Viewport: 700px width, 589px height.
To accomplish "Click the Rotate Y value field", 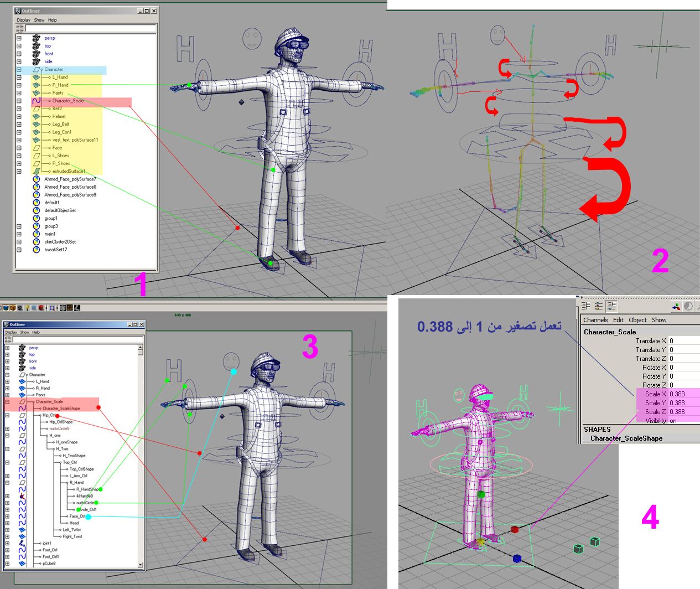I will tap(684, 376).
